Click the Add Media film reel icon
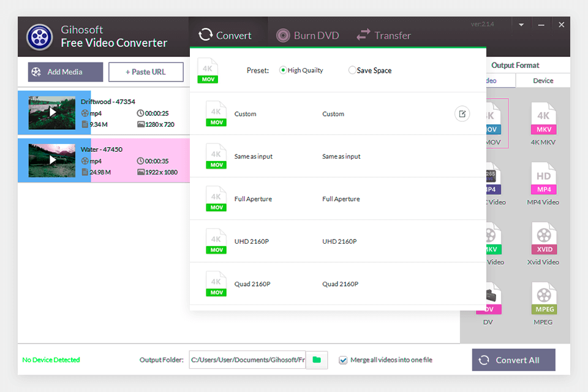588x392 pixels. coord(37,72)
